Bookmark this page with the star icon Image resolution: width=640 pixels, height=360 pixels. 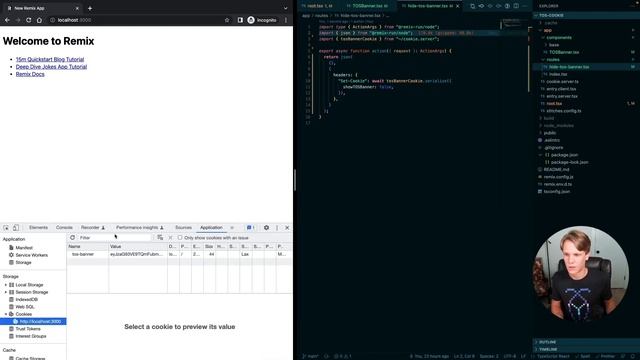tap(227, 20)
